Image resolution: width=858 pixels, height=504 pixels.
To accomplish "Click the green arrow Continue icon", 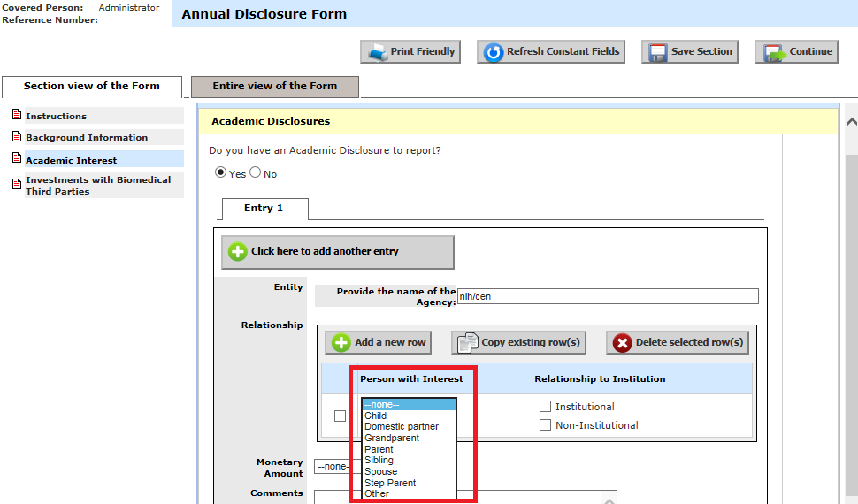I will click(774, 52).
